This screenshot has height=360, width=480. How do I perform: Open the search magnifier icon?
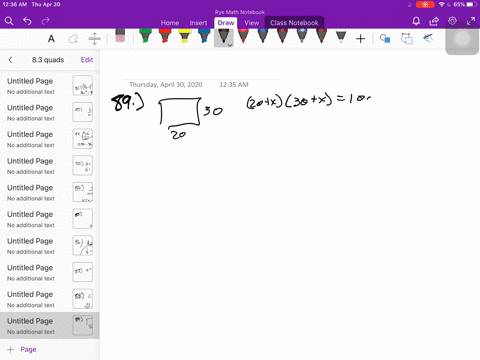tap(9, 21)
